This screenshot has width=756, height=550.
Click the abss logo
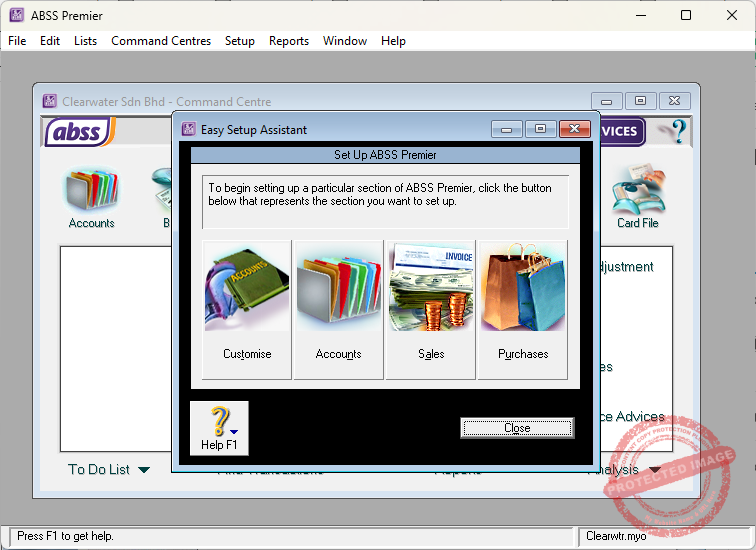[x=80, y=132]
